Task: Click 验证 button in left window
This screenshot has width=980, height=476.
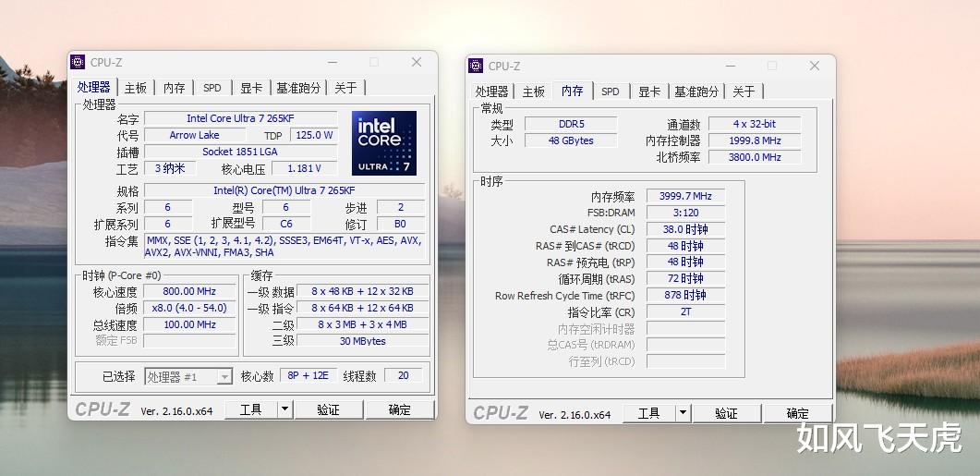Action: pyautogui.click(x=329, y=409)
